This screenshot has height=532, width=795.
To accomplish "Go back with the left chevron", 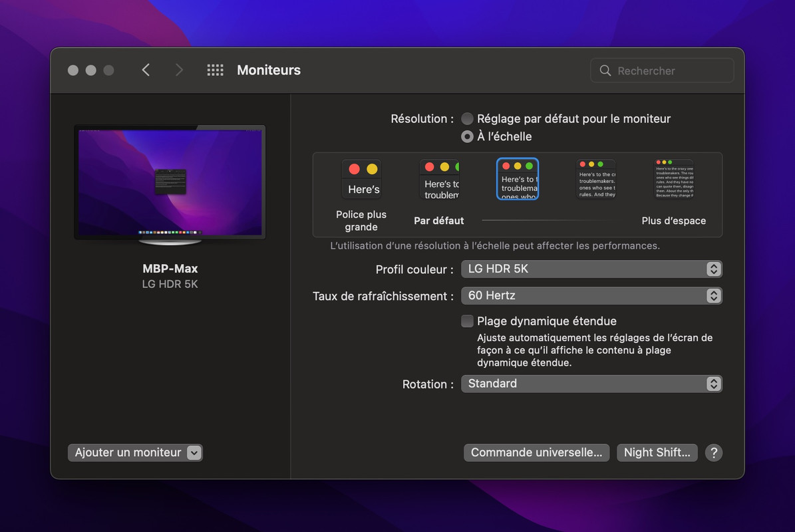I will [146, 70].
